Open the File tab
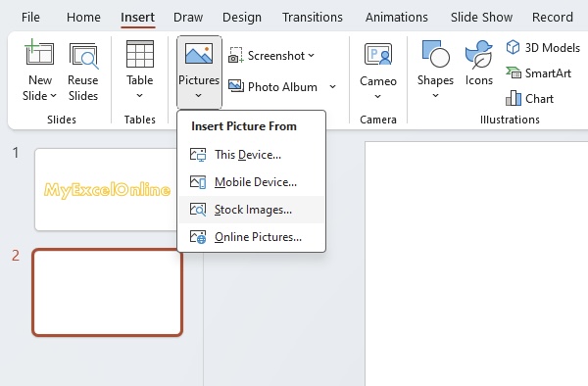The width and height of the screenshot is (588, 386). [30, 18]
